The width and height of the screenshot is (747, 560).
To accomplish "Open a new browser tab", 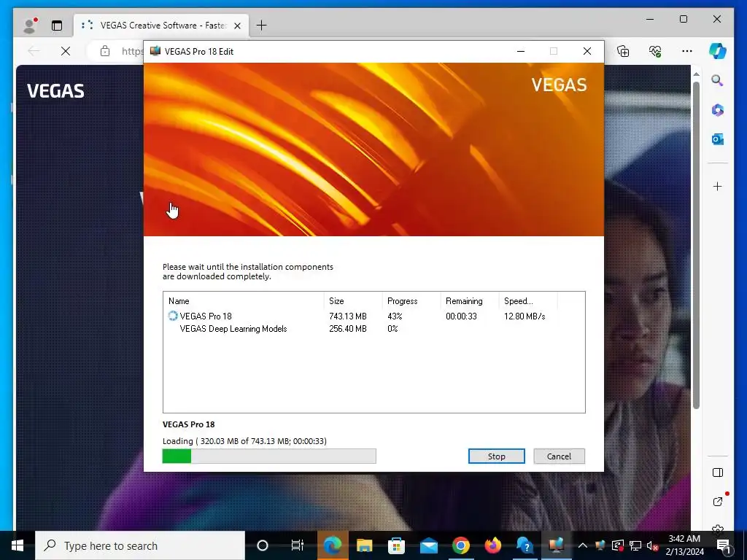I will (x=262, y=26).
